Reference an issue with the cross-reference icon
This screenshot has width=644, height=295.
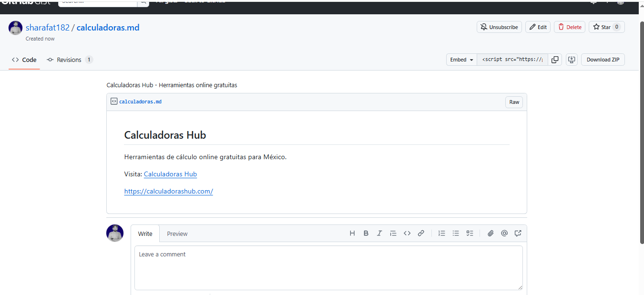tap(518, 233)
